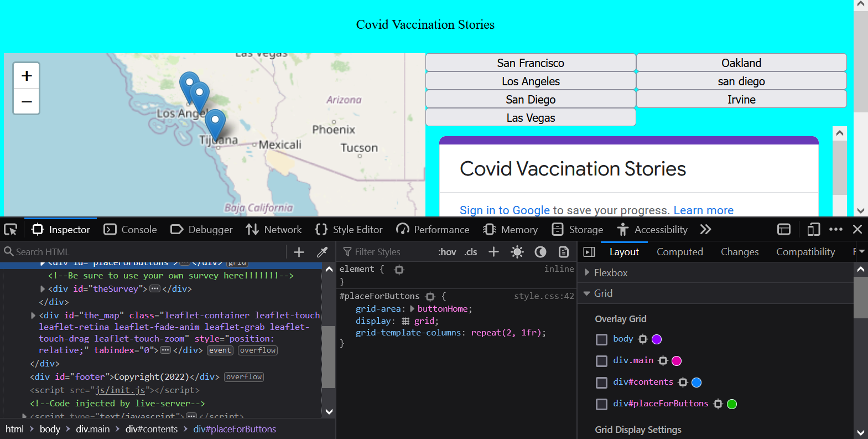Check the div.main grid overlay box
The width and height of the screenshot is (868, 439).
pos(601,361)
